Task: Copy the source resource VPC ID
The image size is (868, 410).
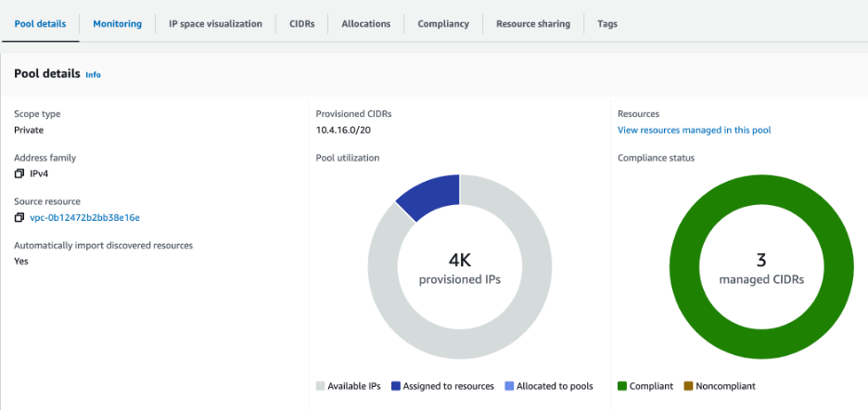Action: click(19, 218)
